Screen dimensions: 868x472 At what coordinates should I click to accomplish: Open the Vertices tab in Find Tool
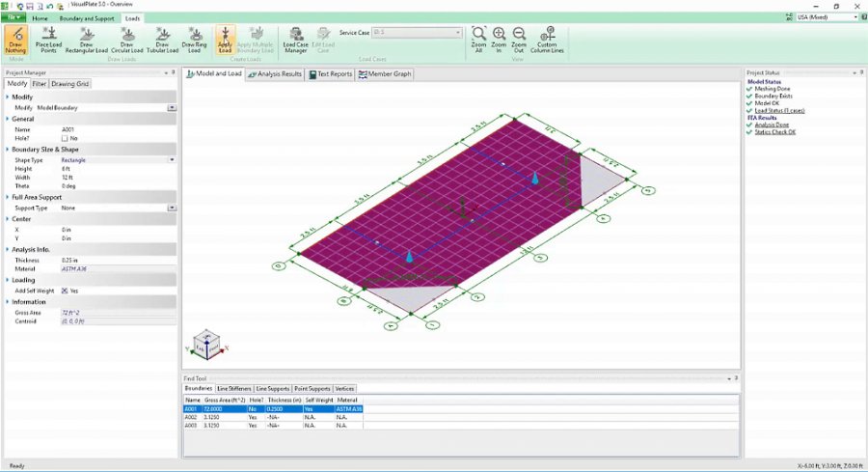click(x=344, y=389)
